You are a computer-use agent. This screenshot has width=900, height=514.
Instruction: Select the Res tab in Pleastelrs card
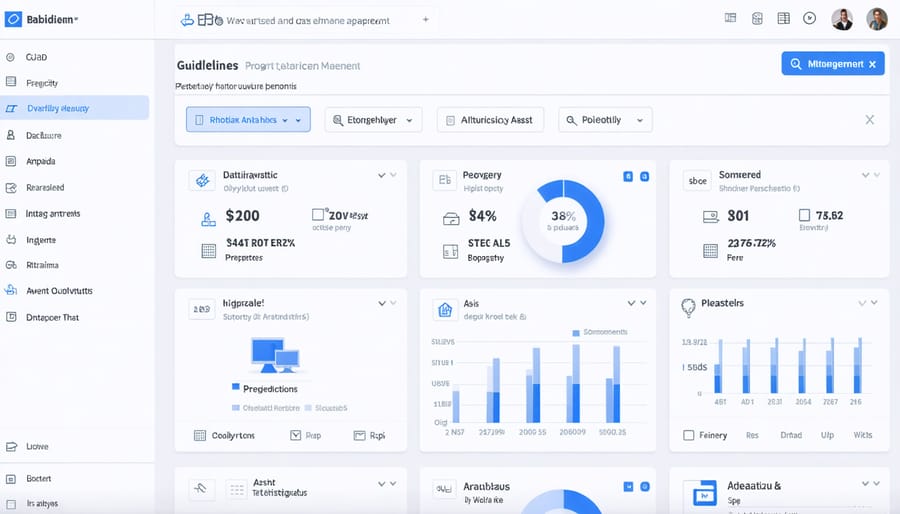coord(752,435)
